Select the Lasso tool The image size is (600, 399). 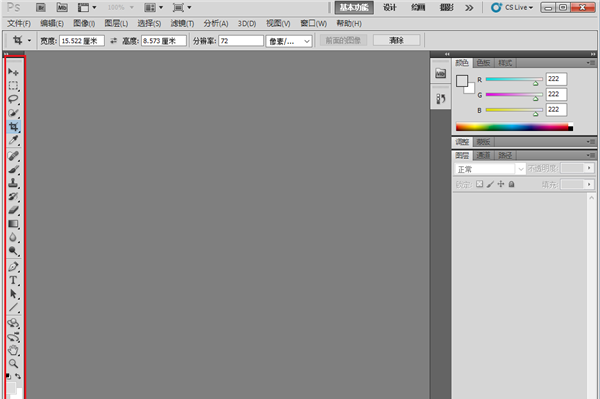coord(13,99)
